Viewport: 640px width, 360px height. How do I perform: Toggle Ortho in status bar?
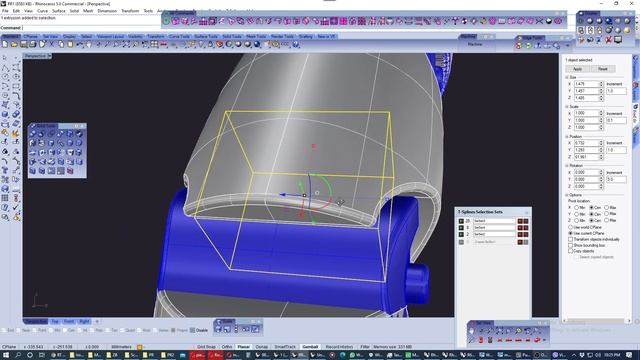(227, 347)
